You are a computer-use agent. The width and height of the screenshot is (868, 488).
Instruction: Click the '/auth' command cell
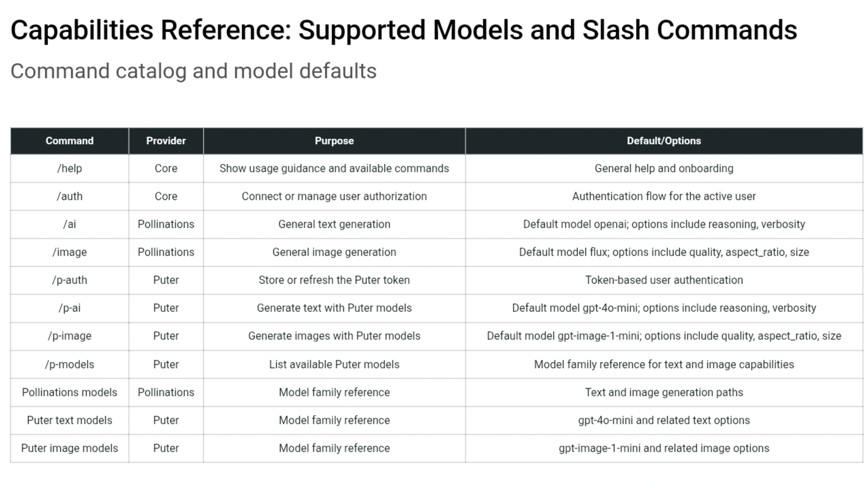(70, 196)
